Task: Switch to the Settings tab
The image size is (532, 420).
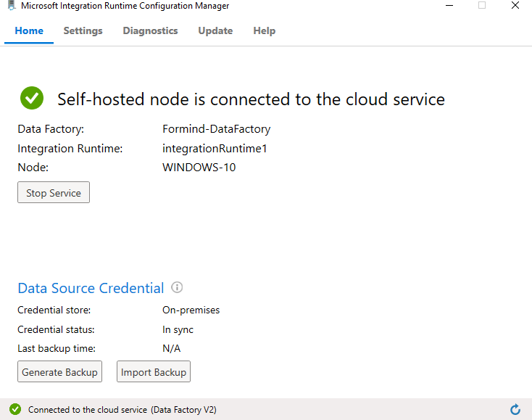Action: pyautogui.click(x=83, y=31)
